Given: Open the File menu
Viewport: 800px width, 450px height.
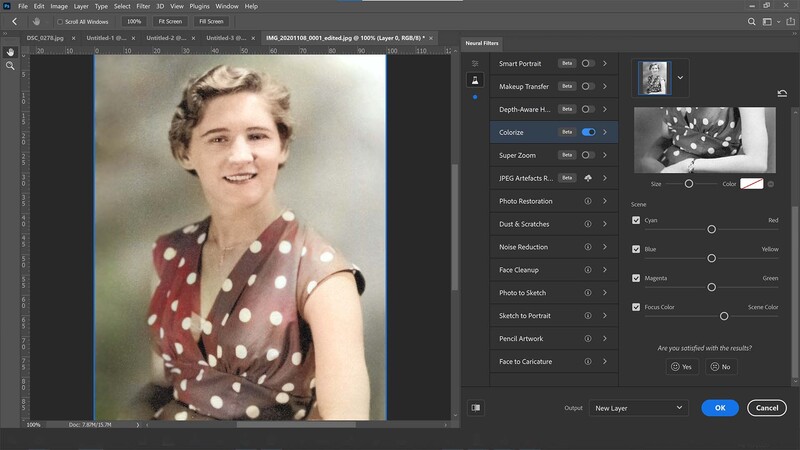Looking at the screenshot, I should click(23, 6).
